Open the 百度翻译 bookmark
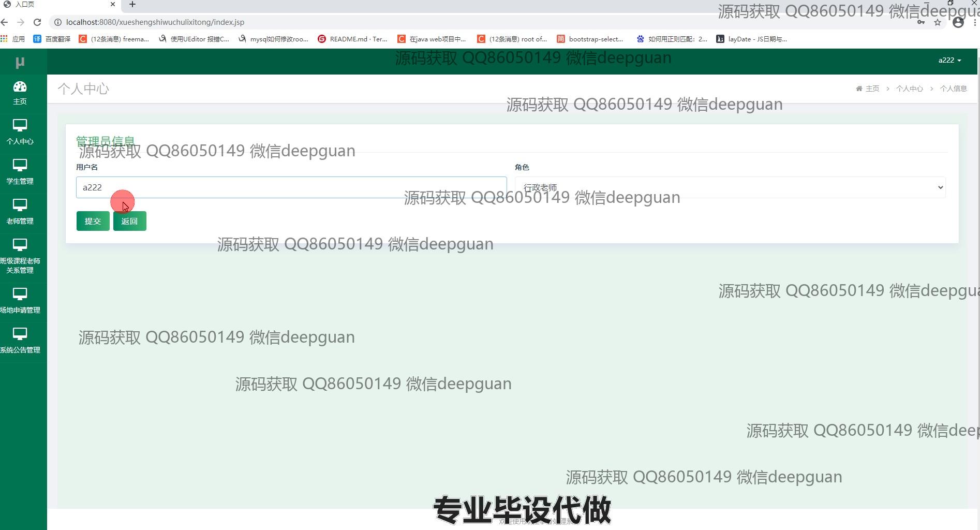The height and width of the screenshot is (530, 980). point(52,39)
